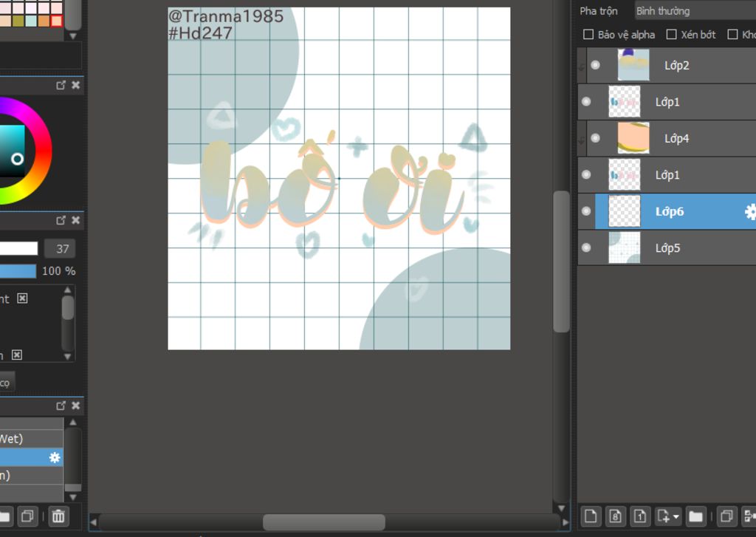Open the Bình thường blend mode dropdown
This screenshot has width=756, height=537.
click(x=694, y=10)
